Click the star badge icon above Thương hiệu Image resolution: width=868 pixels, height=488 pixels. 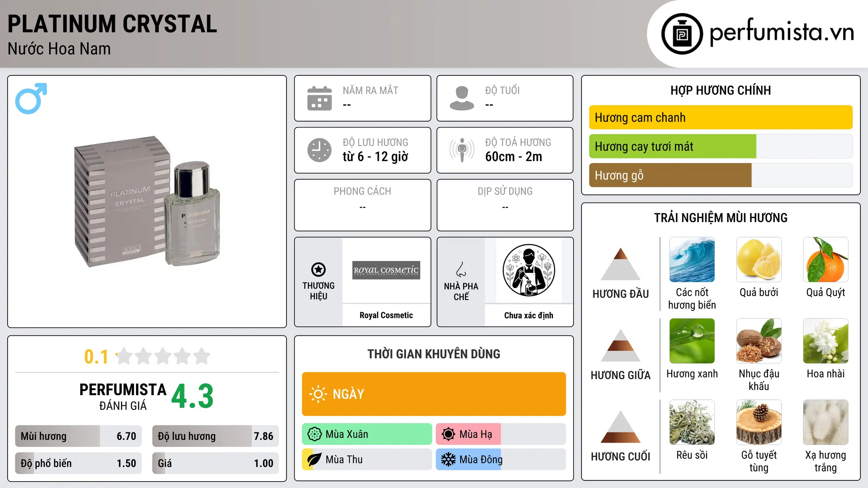319,269
